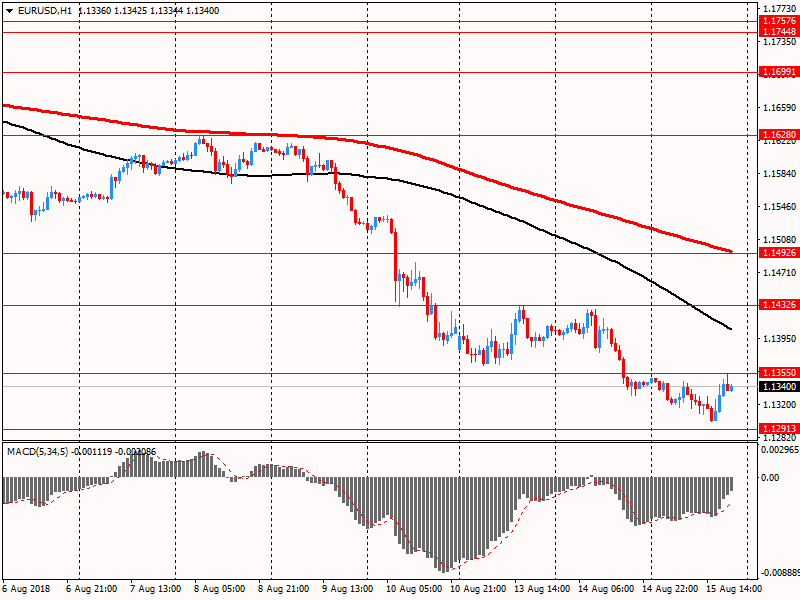Screen dimensions: 800x600
Task: Click the 1.14710 price axis value
Action: 780,273
